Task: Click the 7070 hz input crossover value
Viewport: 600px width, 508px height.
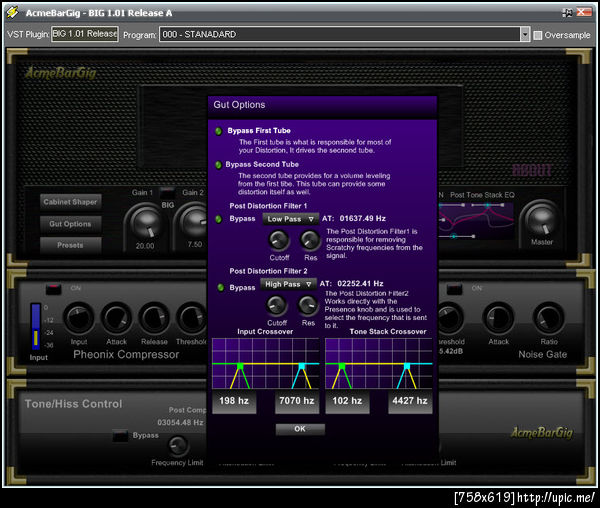Action: (297, 401)
